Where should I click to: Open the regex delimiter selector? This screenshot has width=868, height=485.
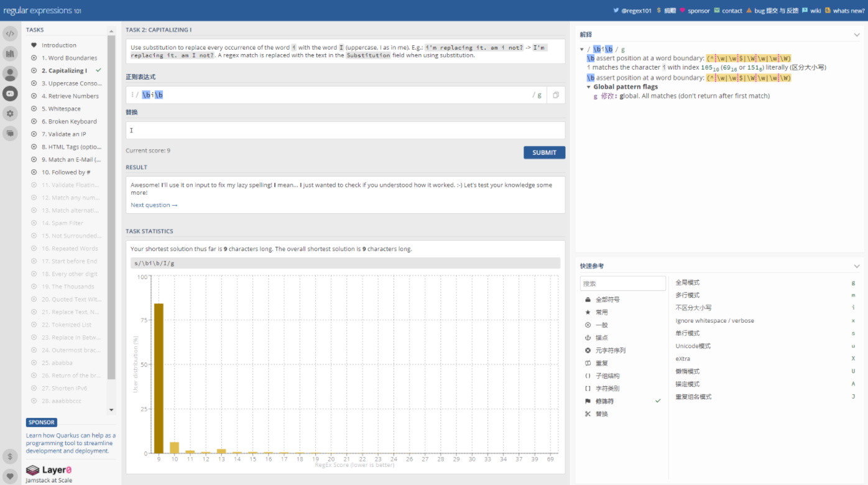132,95
